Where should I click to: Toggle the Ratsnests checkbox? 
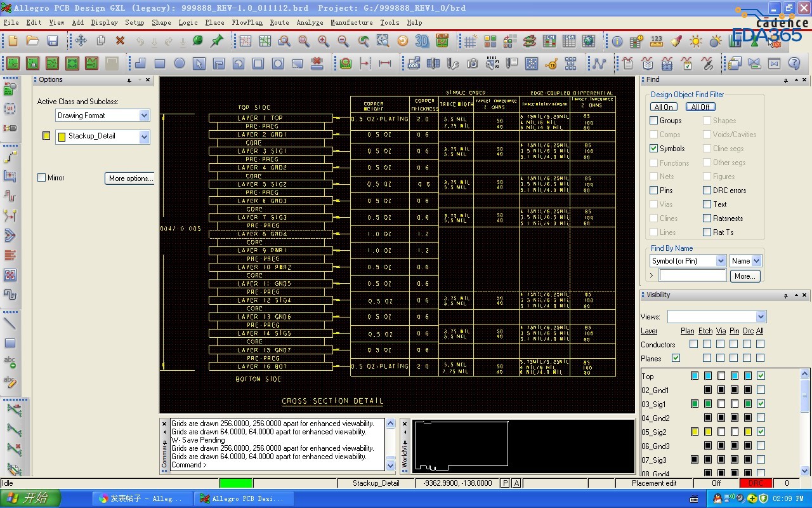click(x=707, y=218)
